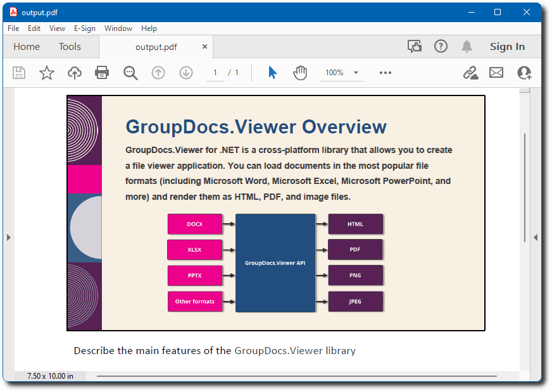Select the selection arrow tool
The image size is (552, 392).
click(272, 72)
